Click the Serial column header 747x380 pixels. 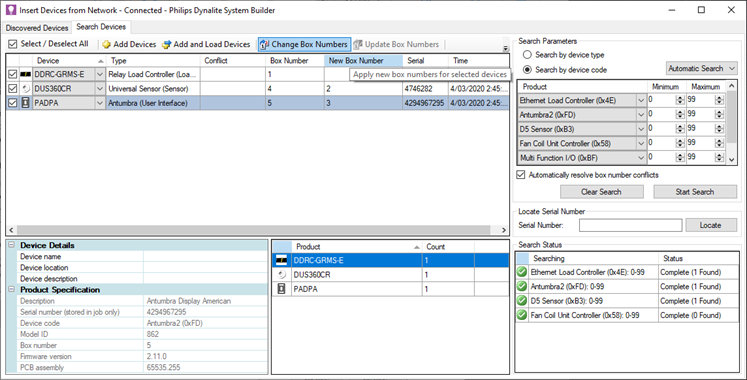(x=425, y=60)
